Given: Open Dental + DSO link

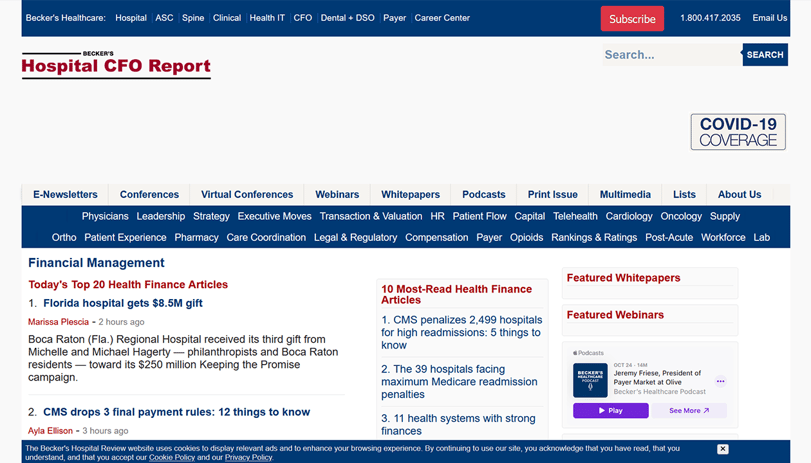Looking at the screenshot, I should pos(348,18).
